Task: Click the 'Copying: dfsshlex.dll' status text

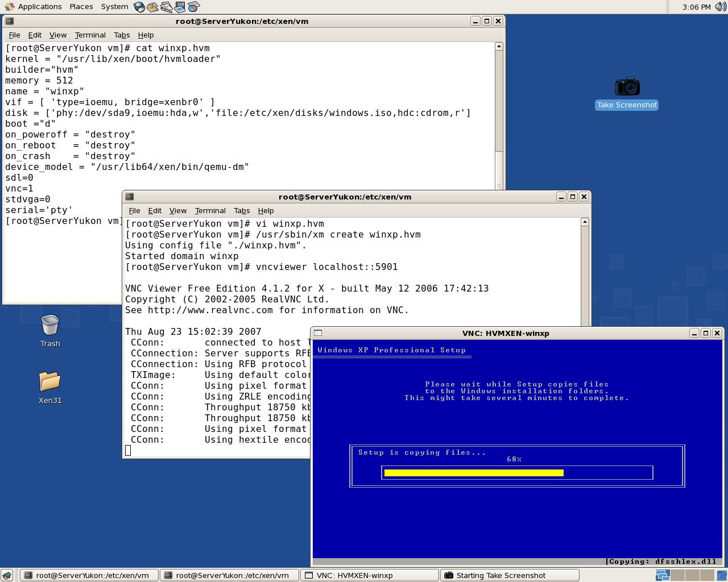Action: coord(663,562)
